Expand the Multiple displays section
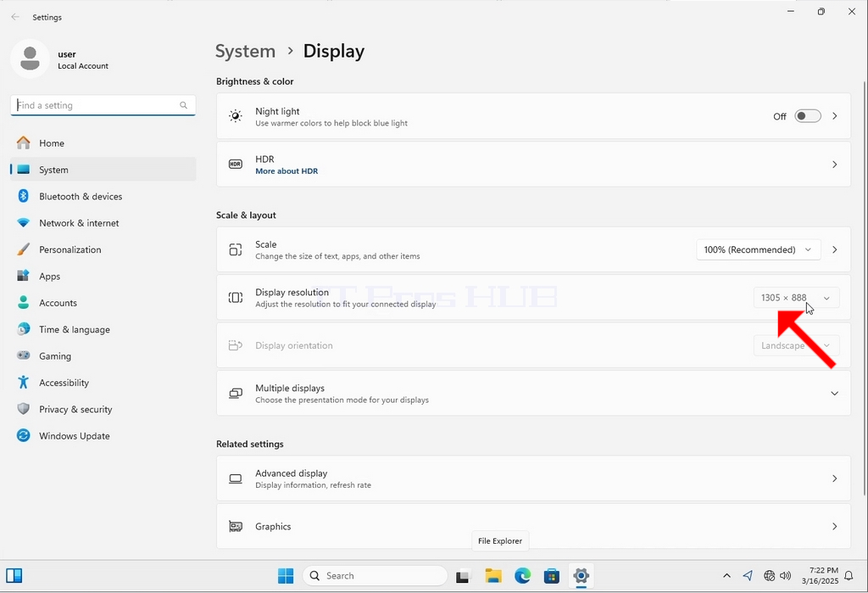This screenshot has width=868, height=593. (835, 394)
